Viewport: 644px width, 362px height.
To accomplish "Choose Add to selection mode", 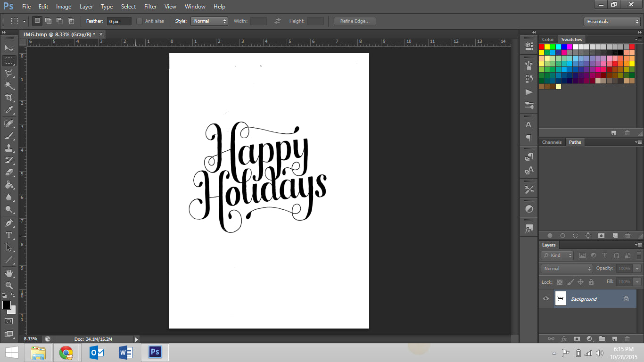I will (48, 21).
